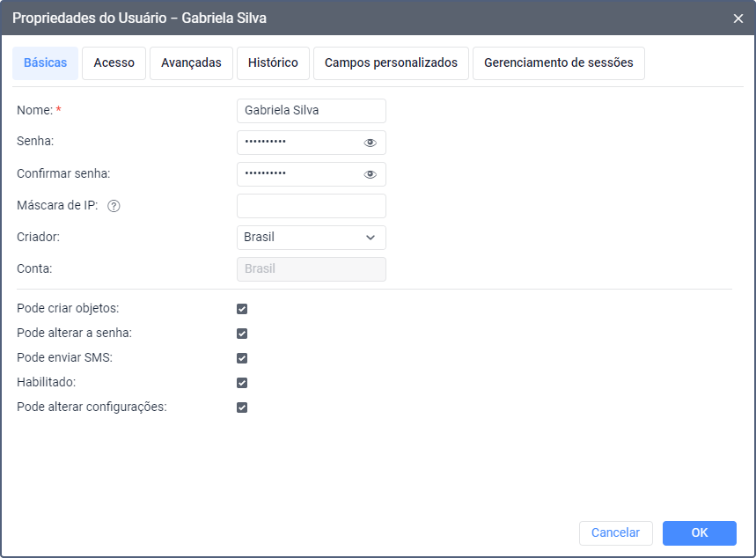Switch to the Acesso tab

click(x=114, y=63)
